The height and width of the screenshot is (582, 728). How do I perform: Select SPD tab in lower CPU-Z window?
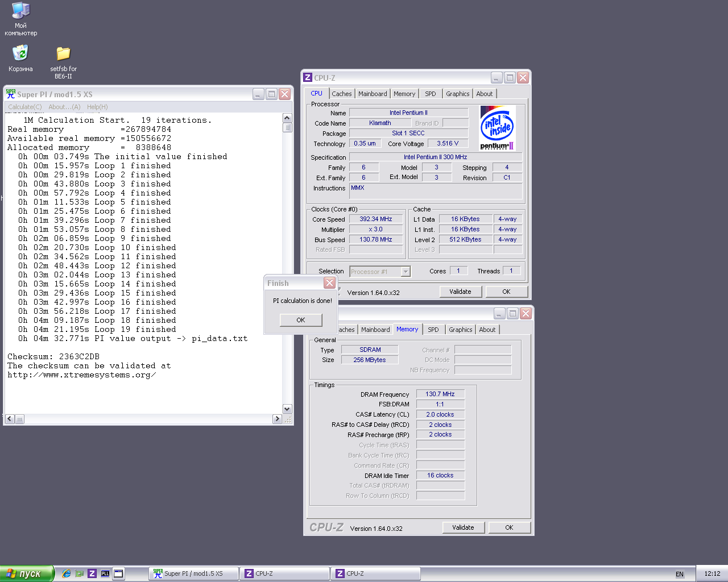coord(433,330)
